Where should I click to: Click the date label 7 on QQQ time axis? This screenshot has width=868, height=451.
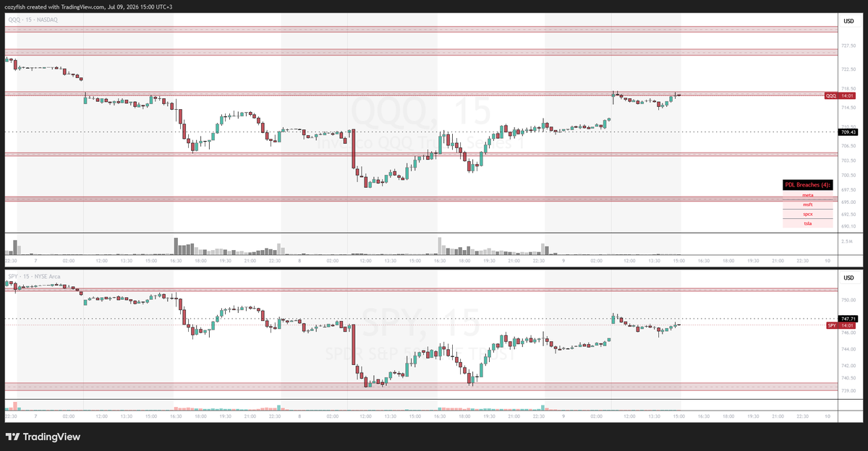[35, 260]
